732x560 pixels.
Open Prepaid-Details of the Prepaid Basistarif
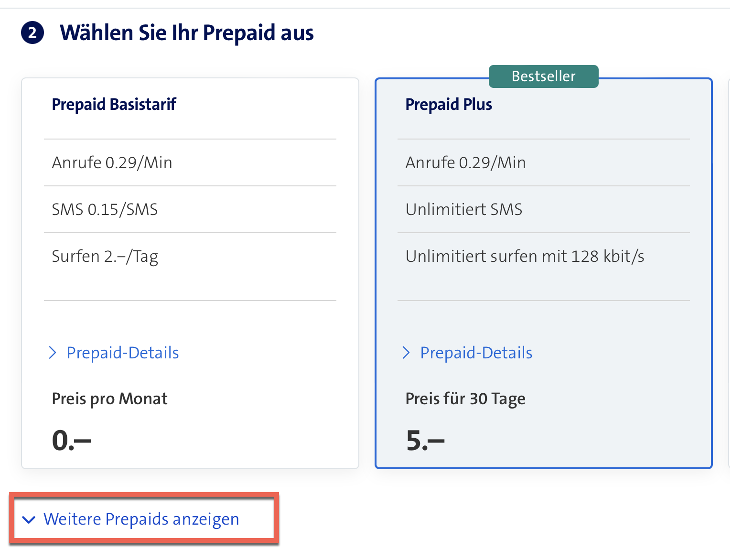(x=122, y=353)
